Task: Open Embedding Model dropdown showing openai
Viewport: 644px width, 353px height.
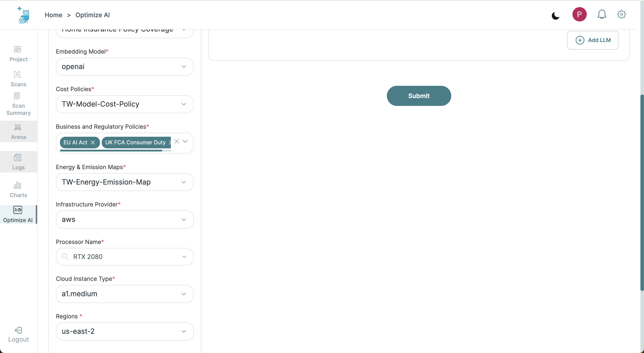Action: (125, 67)
